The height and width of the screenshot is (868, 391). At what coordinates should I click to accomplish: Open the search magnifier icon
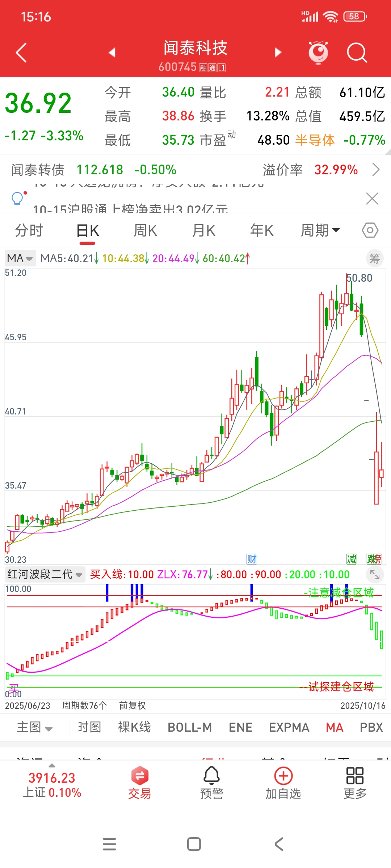click(357, 53)
